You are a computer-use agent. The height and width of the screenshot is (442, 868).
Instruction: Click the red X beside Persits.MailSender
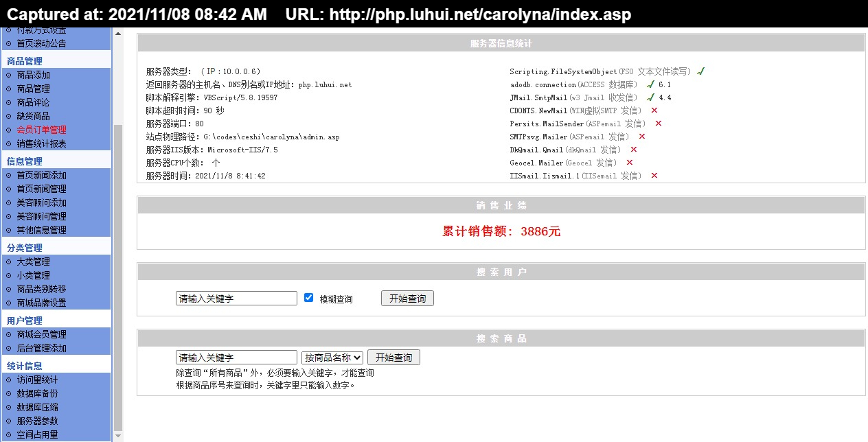[659, 124]
